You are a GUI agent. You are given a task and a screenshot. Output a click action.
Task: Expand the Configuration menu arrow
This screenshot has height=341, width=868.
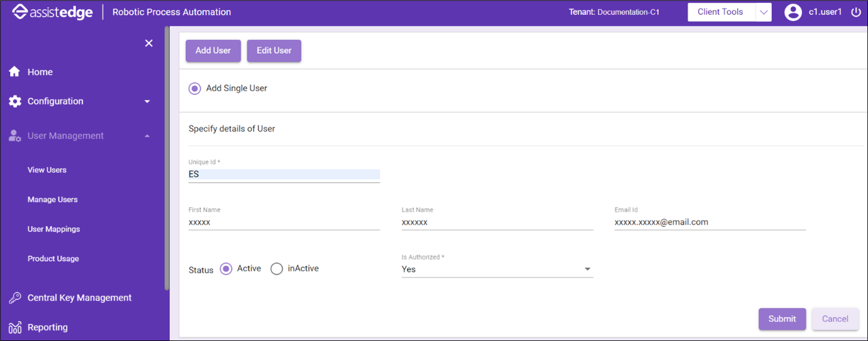[147, 101]
